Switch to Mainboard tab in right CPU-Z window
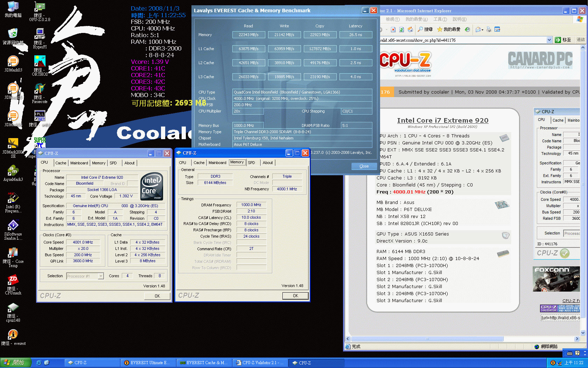Image resolution: width=588 pixels, height=368 pixels. 217,163
